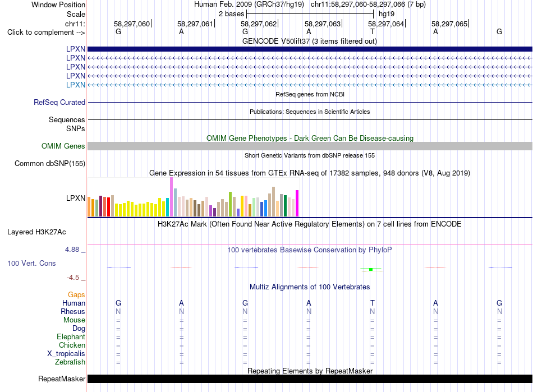The image size is (533, 392).
Task: Click the dark blue LPXN exon bar
Action: pyautogui.click(x=310, y=49)
